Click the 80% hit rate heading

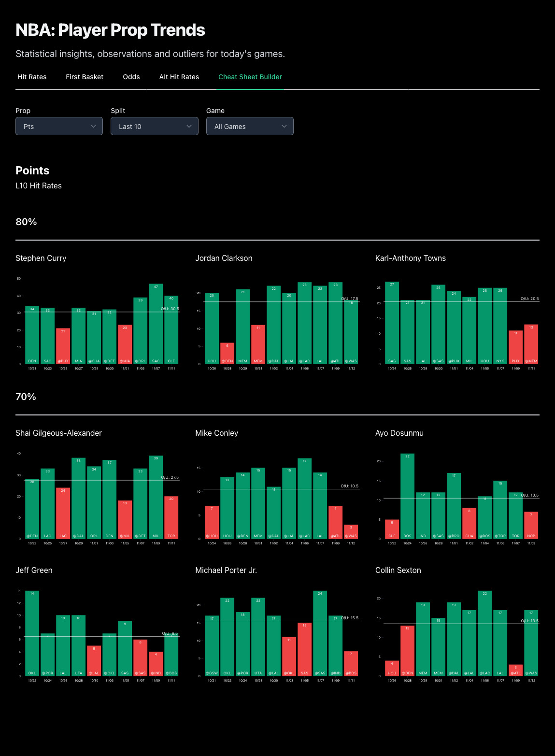(x=26, y=222)
